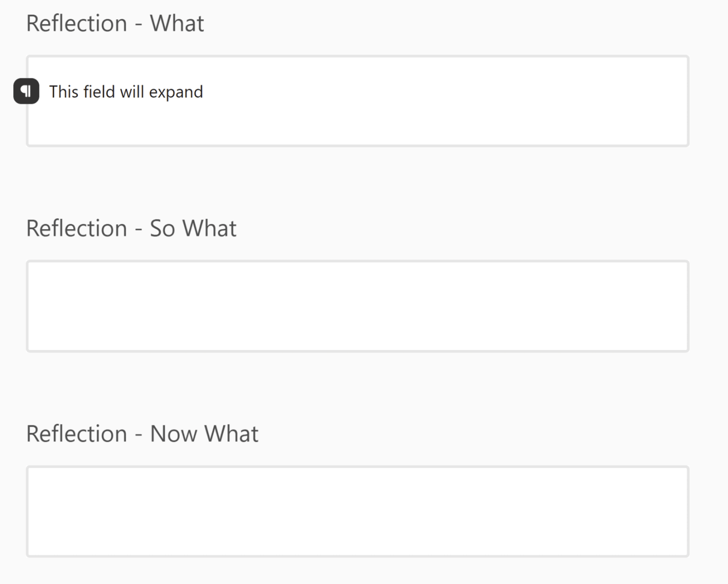This screenshot has height=584, width=728.
Task: Place cursor after the word 'expand'
Action: [204, 92]
